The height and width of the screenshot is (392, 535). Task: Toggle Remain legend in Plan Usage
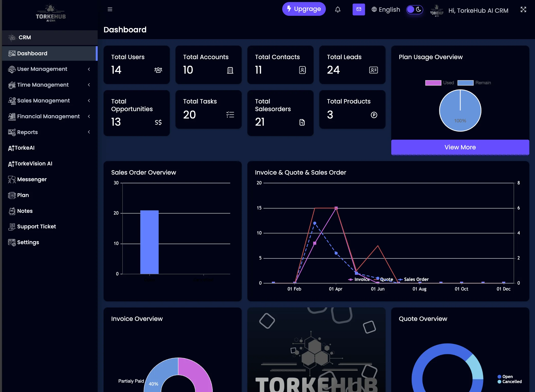[x=474, y=83]
